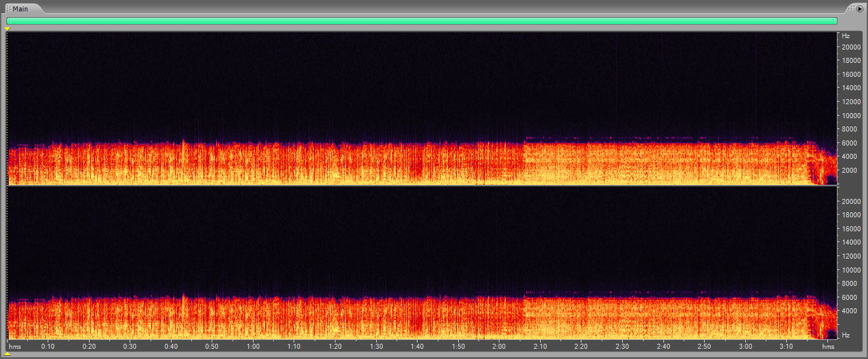Click the 2:00 mark on the time ruler
This screenshot has height=359, width=868.
pyautogui.click(x=499, y=347)
